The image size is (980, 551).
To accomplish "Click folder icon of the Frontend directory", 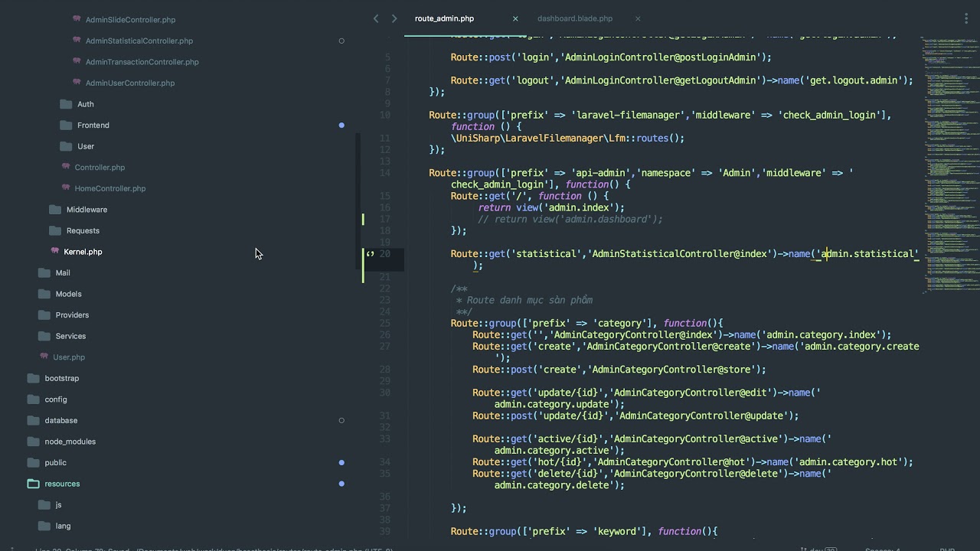I will coord(66,125).
